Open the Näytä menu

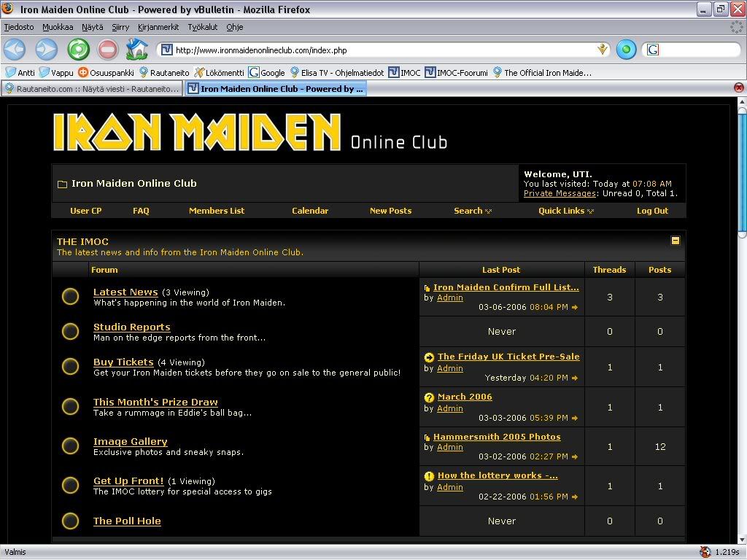pyautogui.click(x=93, y=27)
